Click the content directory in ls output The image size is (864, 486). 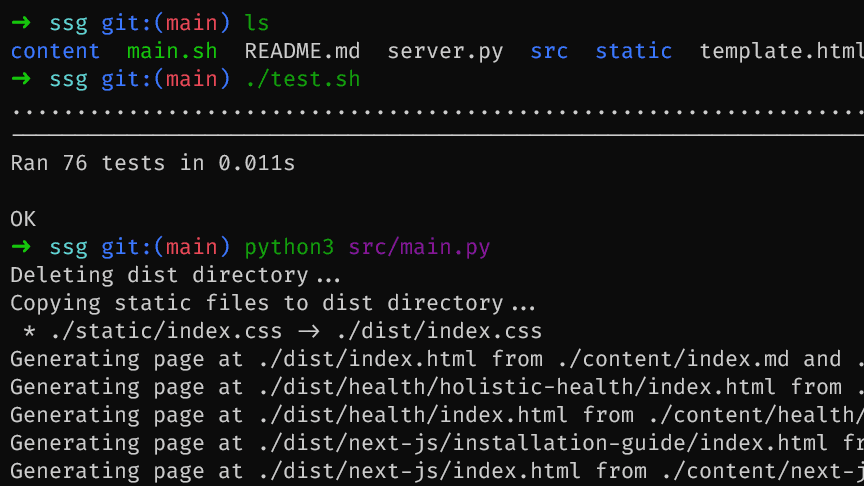(x=55, y=51)
